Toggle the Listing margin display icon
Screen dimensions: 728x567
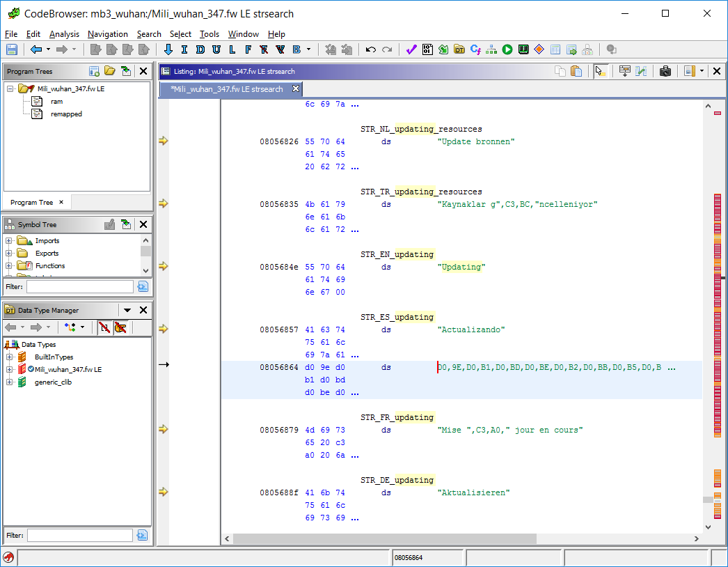[x=690, y=71]
